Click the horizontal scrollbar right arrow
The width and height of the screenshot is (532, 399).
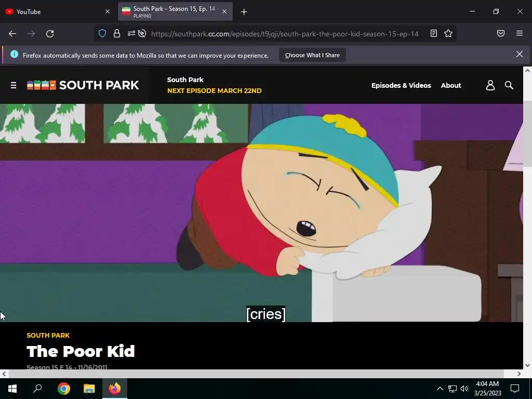(519, 374)
